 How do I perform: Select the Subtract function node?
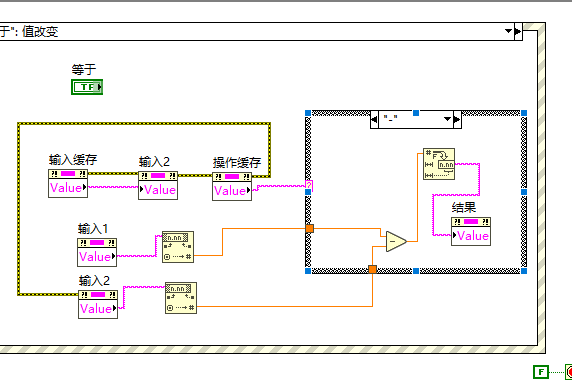click(396, 242)
